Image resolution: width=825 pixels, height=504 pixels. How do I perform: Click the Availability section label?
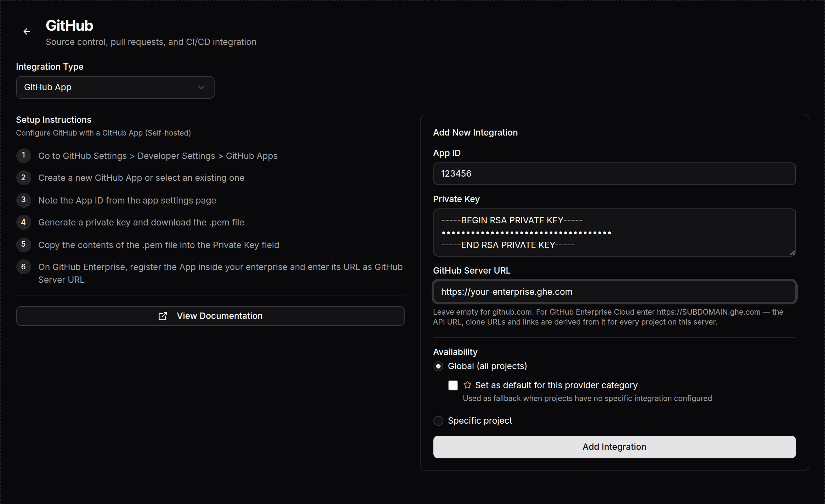pyautogui.click(x=455, y=352)
